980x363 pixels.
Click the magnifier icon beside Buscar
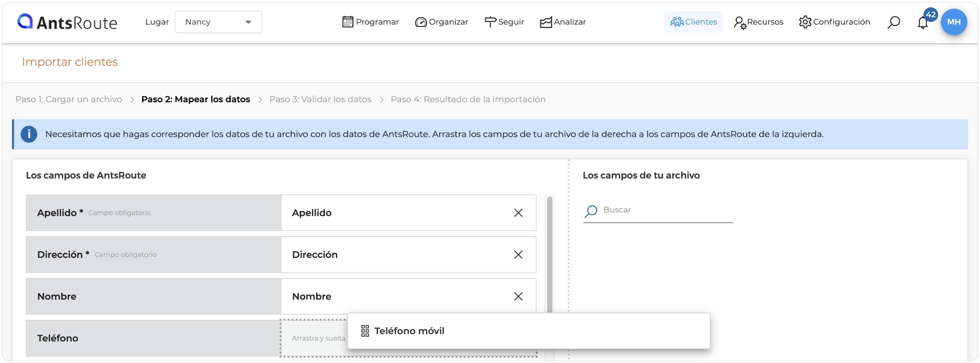591,211
